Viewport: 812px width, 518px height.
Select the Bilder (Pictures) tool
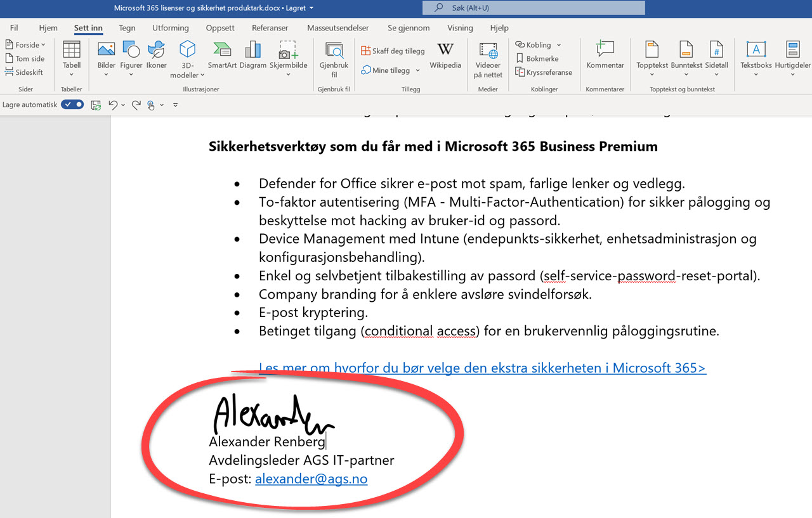[106, 57]
